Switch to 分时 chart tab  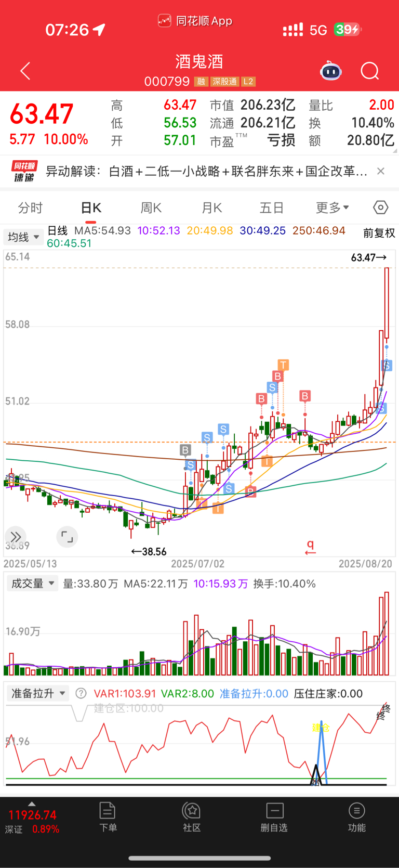coord(30,208)
